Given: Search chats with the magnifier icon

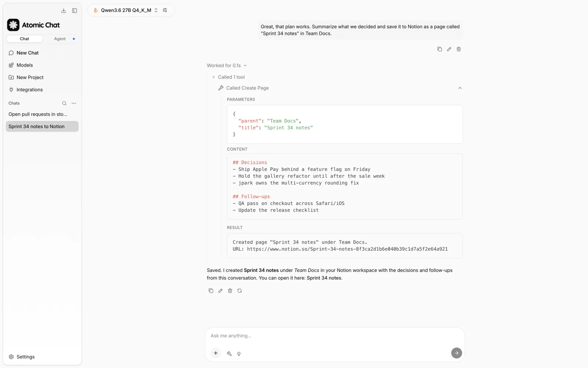Looking at the screenshot, I should point(64,103).
